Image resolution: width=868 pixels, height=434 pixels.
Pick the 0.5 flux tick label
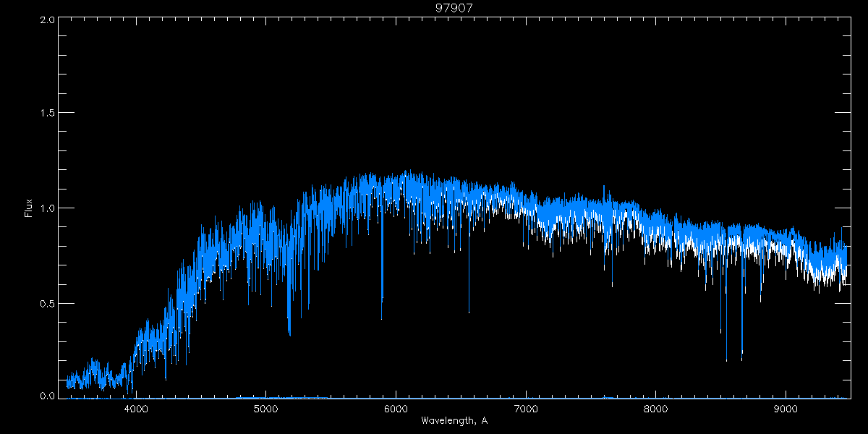point(47,303)
